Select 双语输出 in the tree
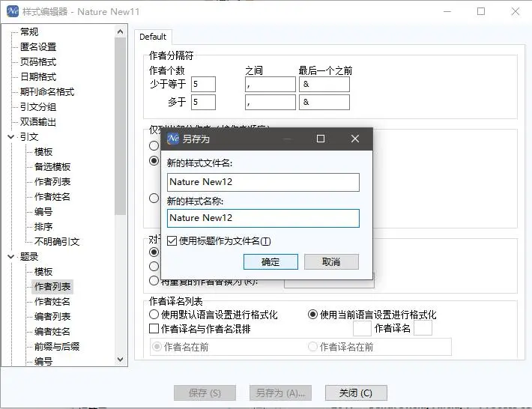The image size is (532, 409). 38,122
